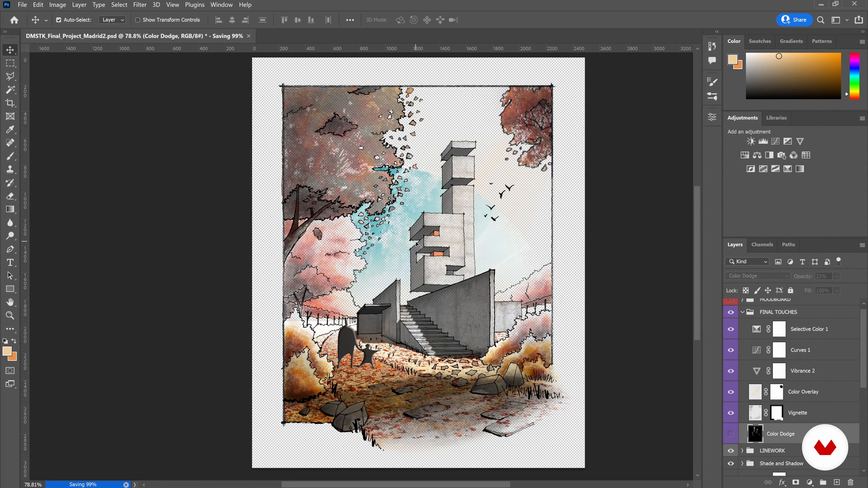Uncheck the Auto-Select checkbox
The width and height of the screenshot is (868, 488).
[x=59, y=20]
